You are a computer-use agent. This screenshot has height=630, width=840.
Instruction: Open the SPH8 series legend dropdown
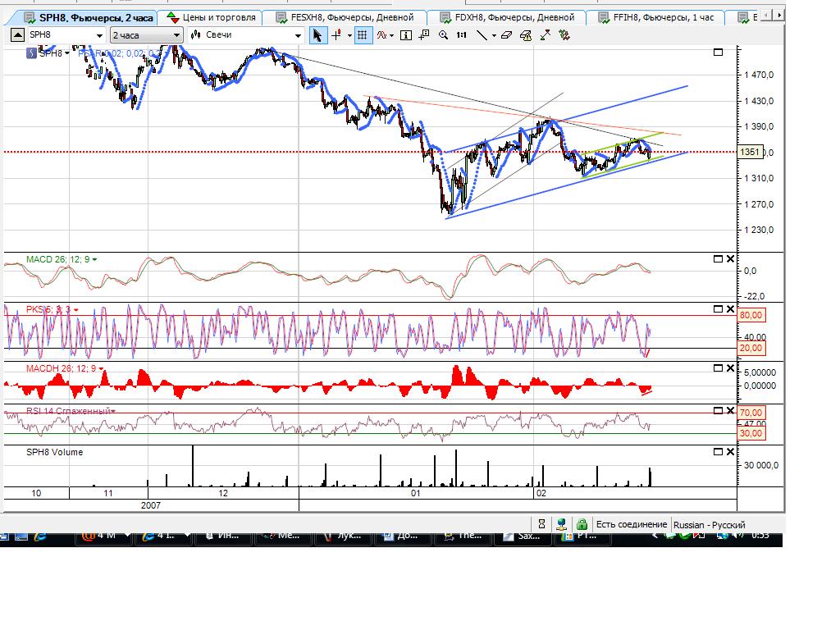[x=67, y=53]
